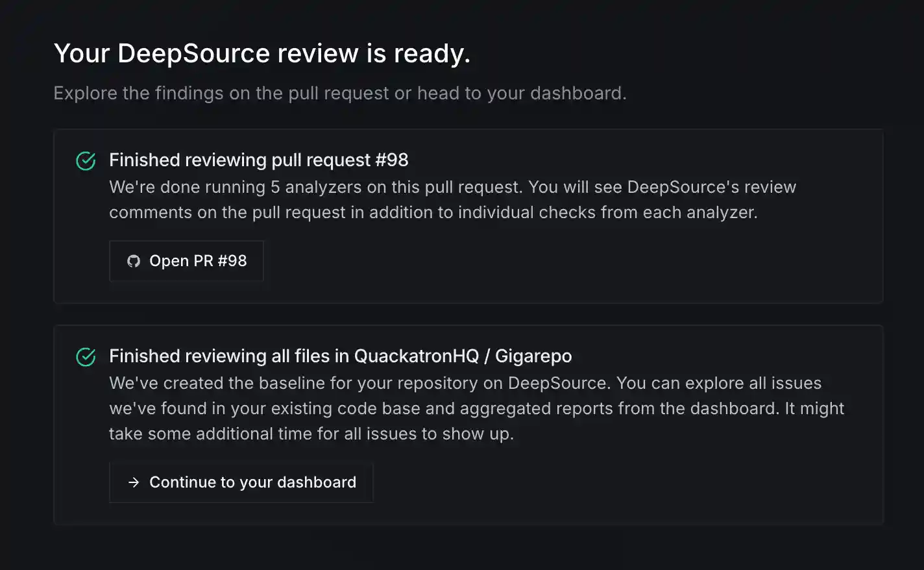Click 'pull request' in the subtitle sentence
This screenshot has width=924, height=570.
click(338, 93)
